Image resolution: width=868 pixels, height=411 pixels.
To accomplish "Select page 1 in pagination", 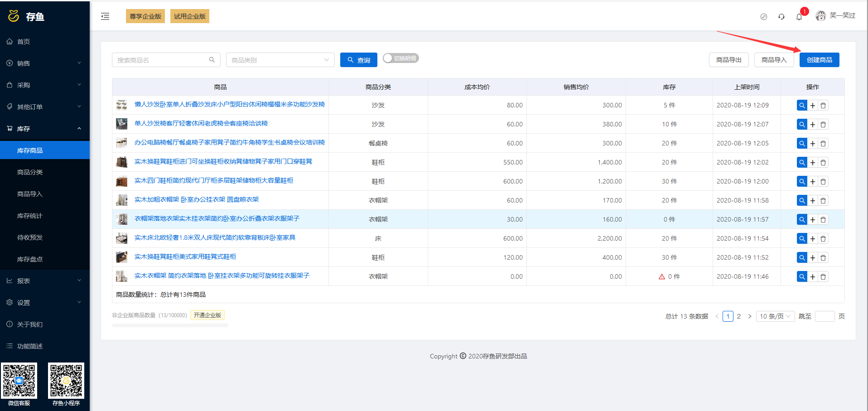I will click(x=728, y=316).
